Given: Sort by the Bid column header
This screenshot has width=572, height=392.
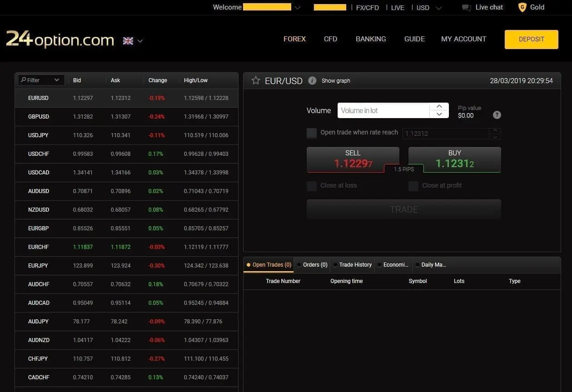Looking at the screenshot, I should [x=77, y=80].
